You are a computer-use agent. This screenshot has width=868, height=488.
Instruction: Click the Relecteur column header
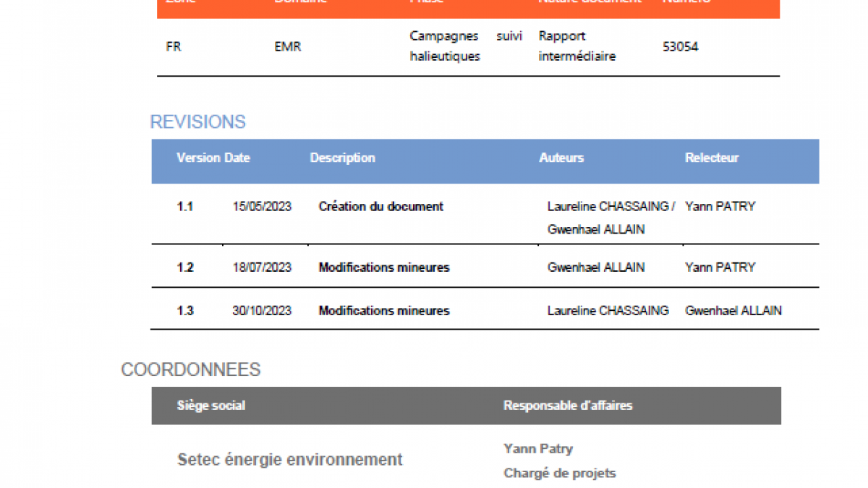[712, 158]
